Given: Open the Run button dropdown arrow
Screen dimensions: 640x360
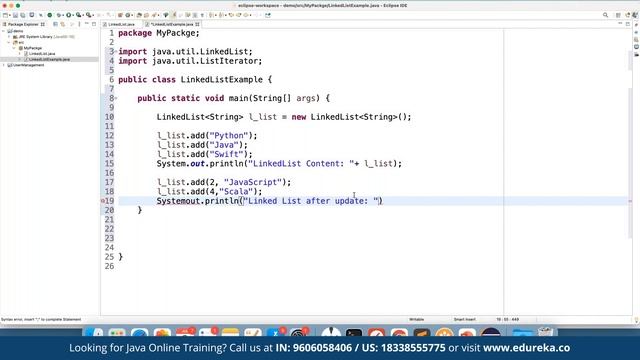Looking at the screenshot, I should 73,15.
